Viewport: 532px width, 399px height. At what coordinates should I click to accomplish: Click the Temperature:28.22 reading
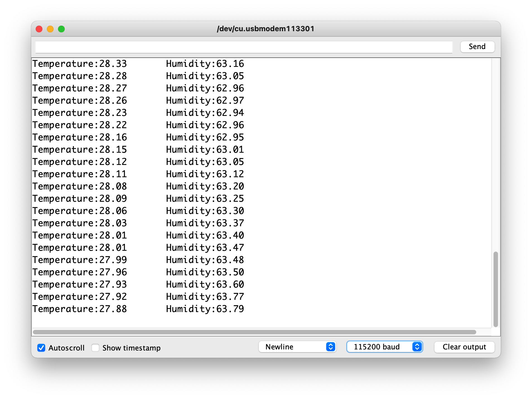point(80,125)
